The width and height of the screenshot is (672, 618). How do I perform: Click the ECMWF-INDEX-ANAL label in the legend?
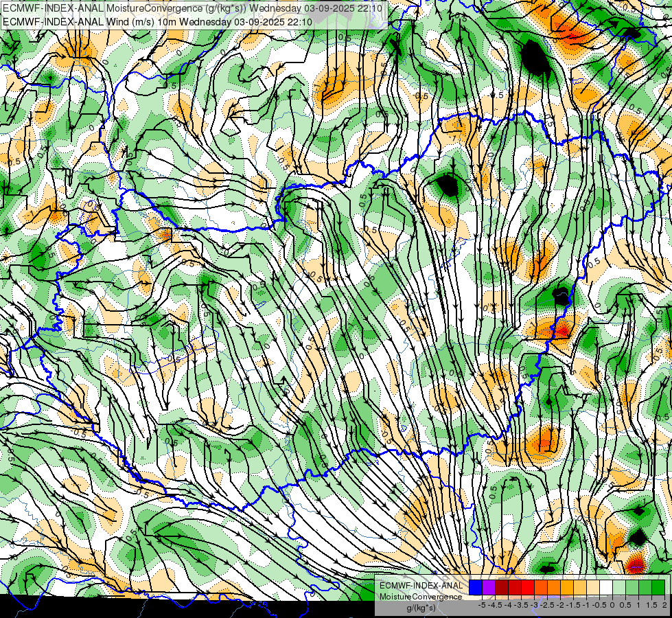[421, 586]
